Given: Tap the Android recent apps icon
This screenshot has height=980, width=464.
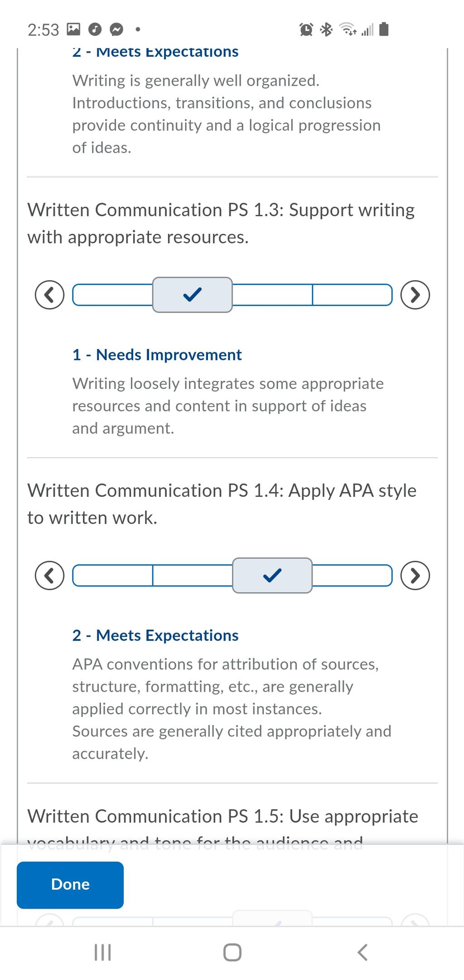Looking at the screenshot, I should point(102,952).
